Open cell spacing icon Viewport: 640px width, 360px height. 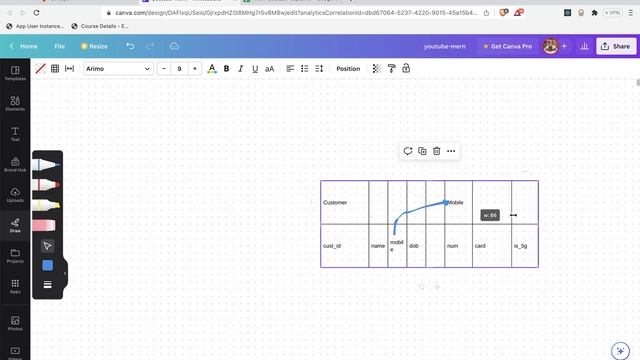click(x=69, y=69)
